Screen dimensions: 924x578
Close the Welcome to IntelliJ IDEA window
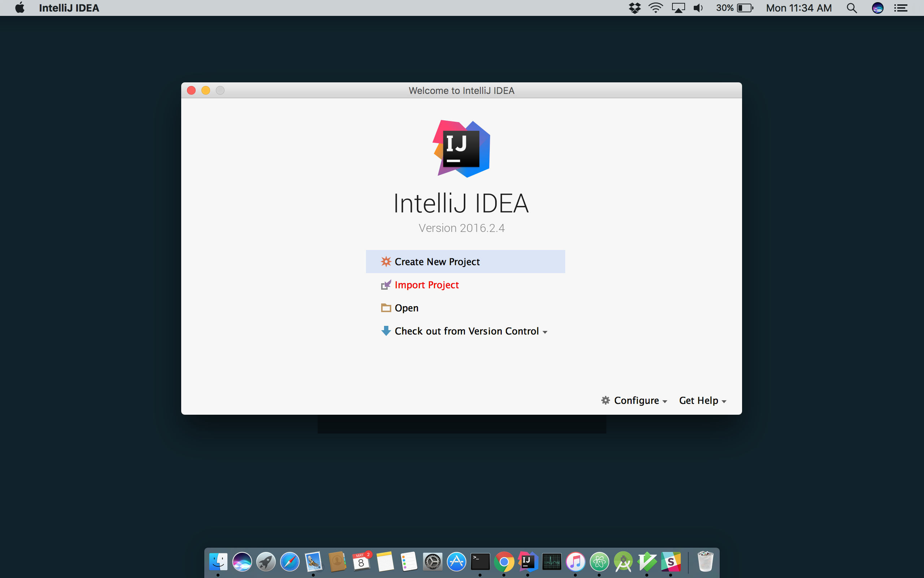[x=191, y=90]
